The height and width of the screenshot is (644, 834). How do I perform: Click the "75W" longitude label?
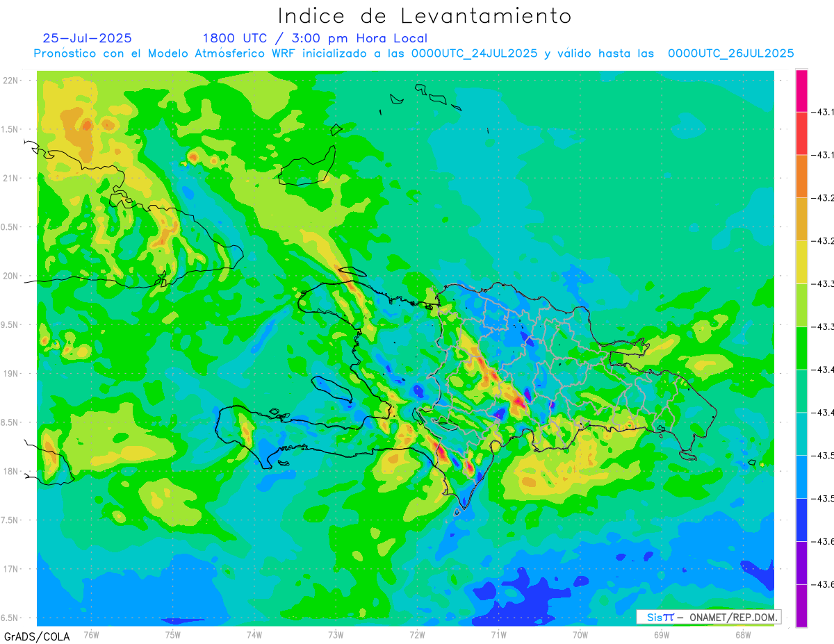pyautogui.click(x=173, y=634)
